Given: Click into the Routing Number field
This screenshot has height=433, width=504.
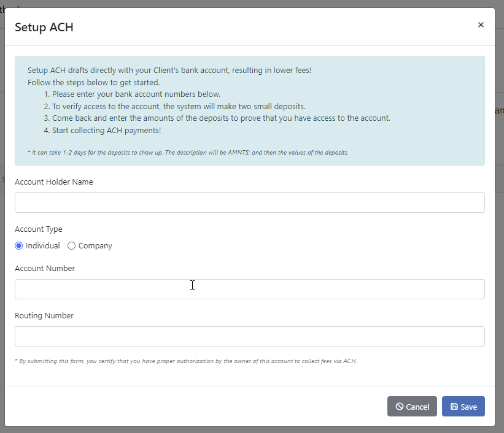Looking at the screenshot, I should 249,336.
